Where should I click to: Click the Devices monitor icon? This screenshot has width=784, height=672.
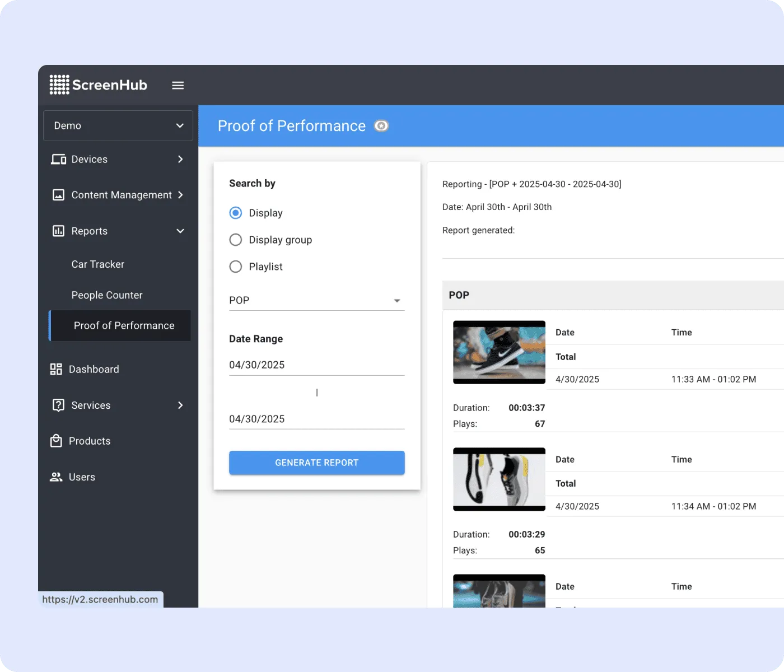58,160
